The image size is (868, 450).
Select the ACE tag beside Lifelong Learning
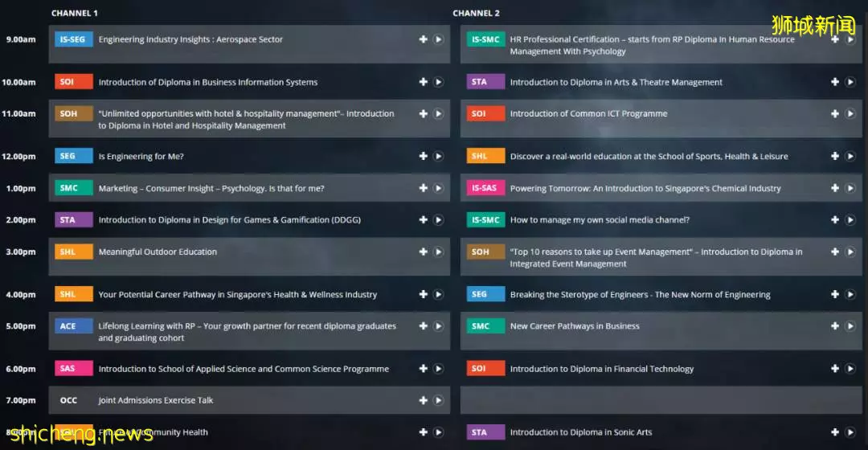click(x=74, y=326)
